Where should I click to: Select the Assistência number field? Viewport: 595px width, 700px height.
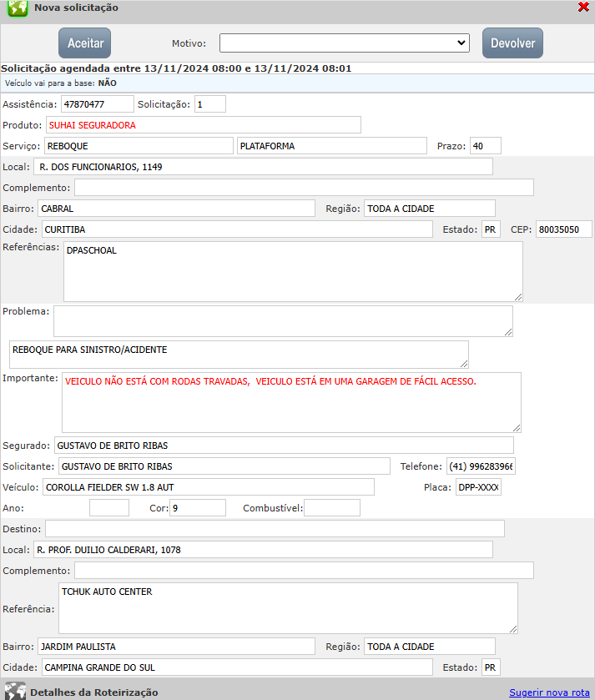pos(98,104)
